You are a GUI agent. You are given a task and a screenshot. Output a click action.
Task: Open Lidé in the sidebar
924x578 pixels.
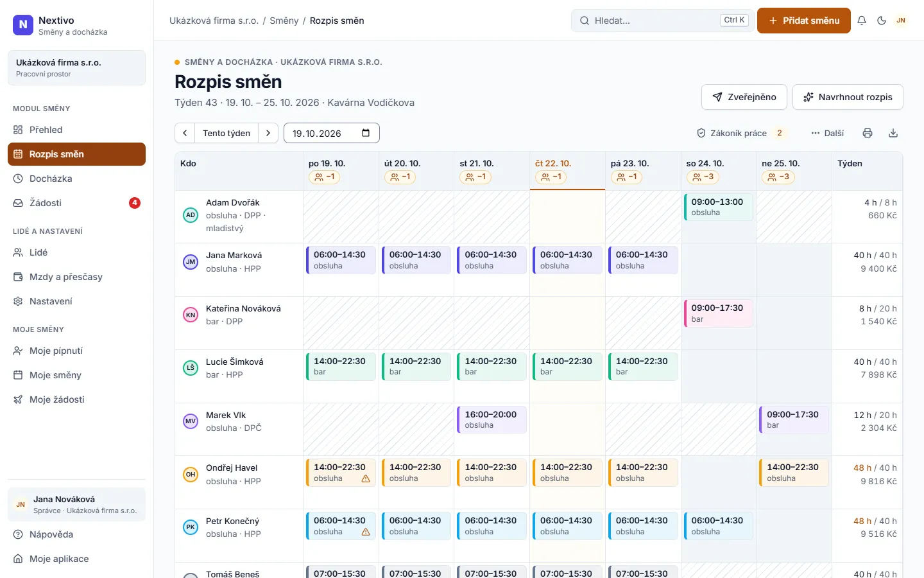[x=76, y=252]
